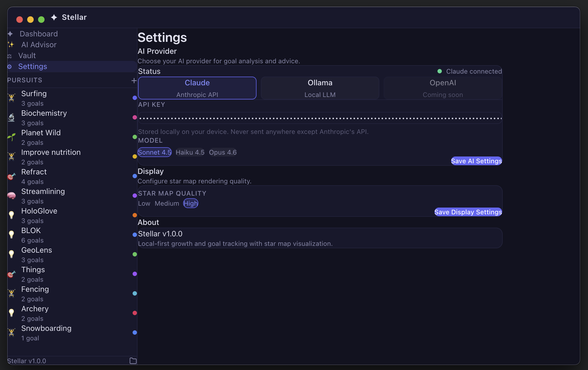Set star map quality to Low
Viewport: 588px width, 370px height.
[144, 203]
